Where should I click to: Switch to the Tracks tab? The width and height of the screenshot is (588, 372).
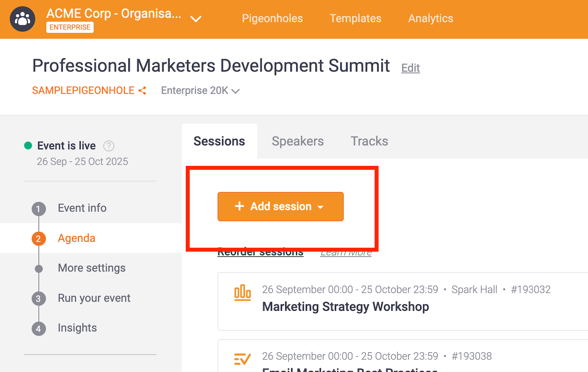tap(369, 141)
